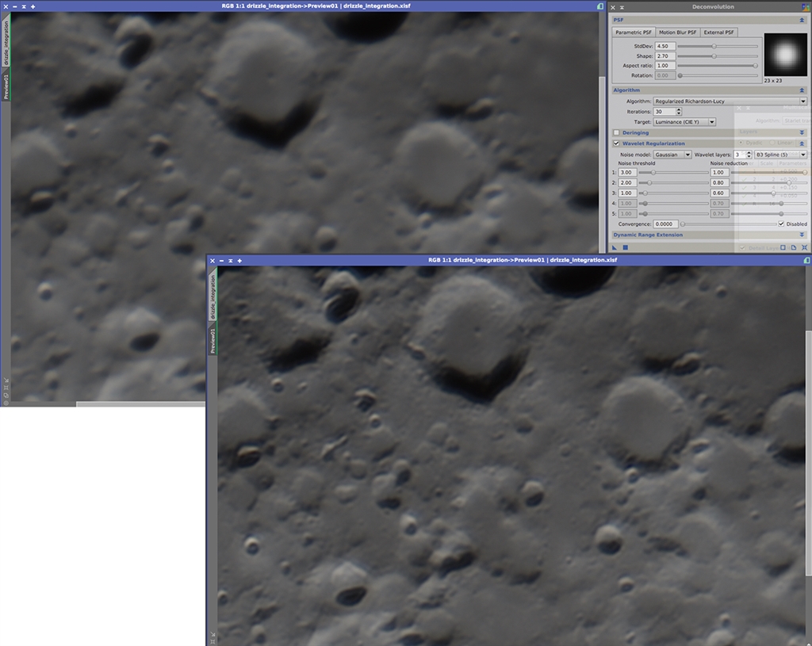Collapse the Algorithm section
The image size is (812, 646).
pyautogui.click(x=802, y=90)
